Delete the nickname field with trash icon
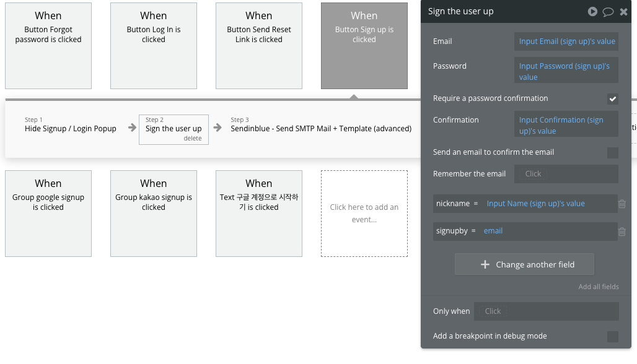The height and width of the screenshot is (364, 637). (x=622, y=204)
